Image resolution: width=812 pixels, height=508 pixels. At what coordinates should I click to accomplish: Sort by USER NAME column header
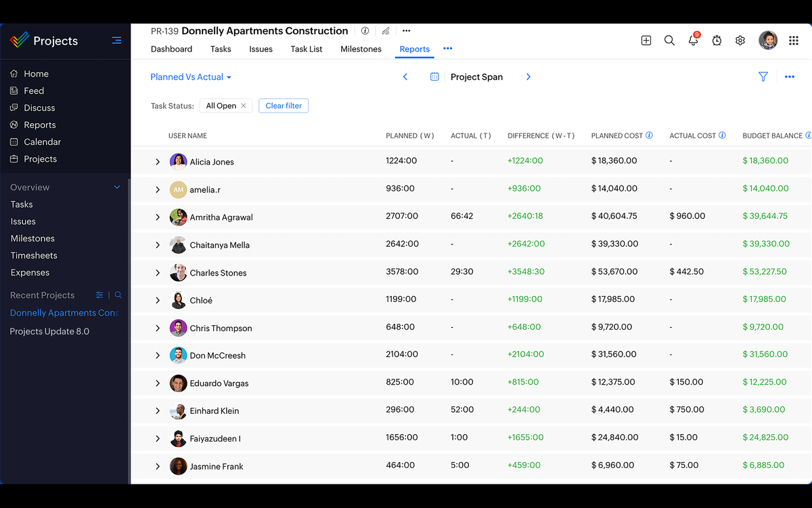click(x=187, y=135)
